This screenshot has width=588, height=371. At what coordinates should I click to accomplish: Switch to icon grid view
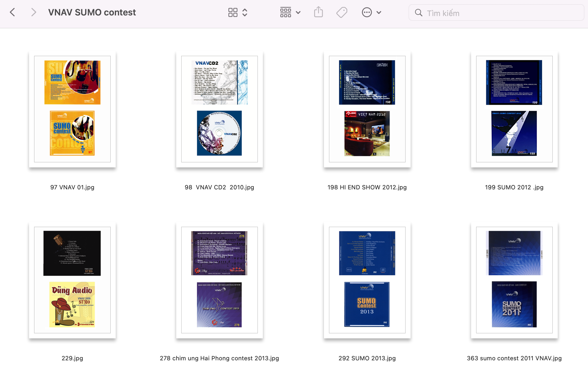point(233,12)
